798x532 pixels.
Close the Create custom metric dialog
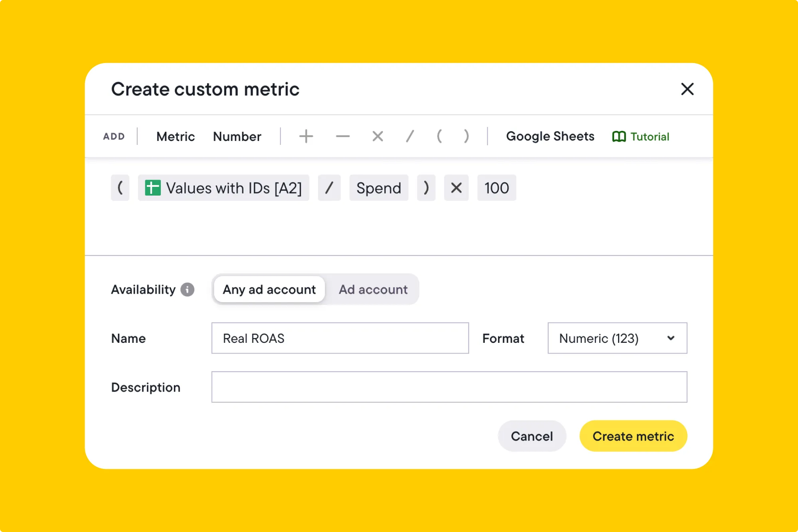tap(687, 89)
